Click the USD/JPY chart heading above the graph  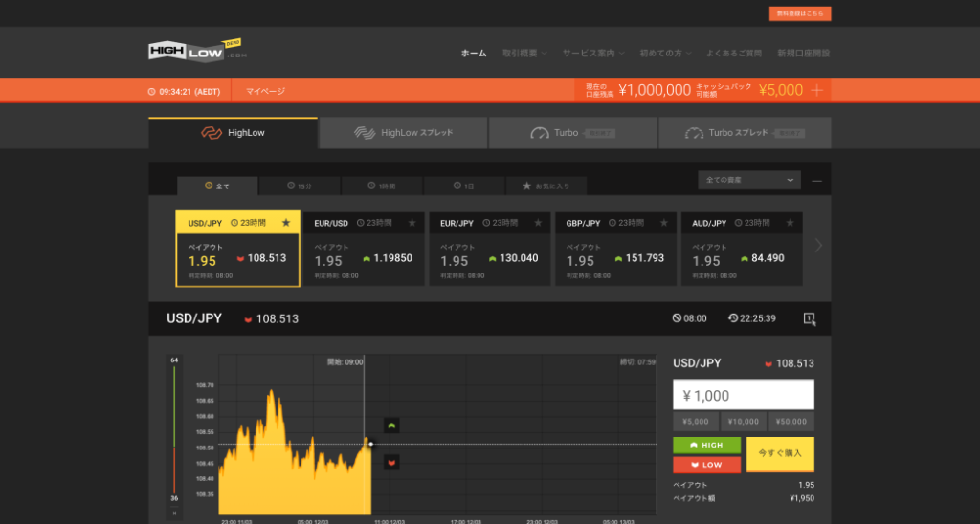(194, 318)
